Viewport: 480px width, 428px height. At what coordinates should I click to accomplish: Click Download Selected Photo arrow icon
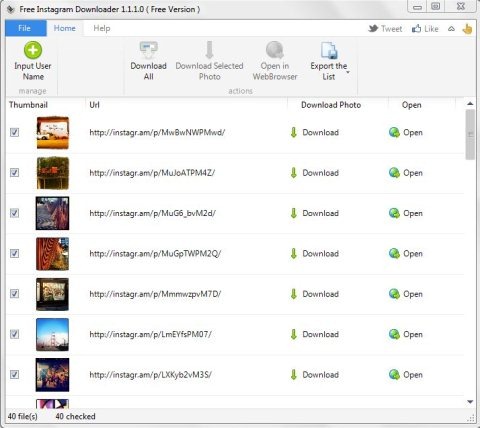tap(209, 50)
